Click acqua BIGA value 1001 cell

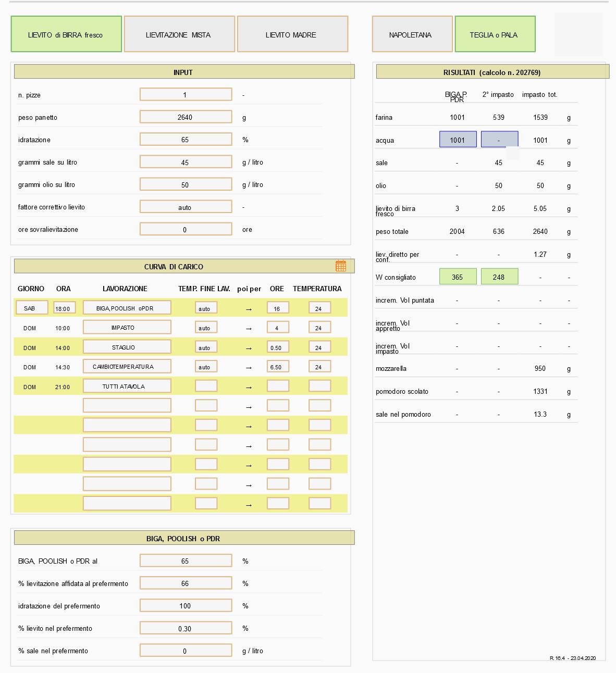point(458,139)
